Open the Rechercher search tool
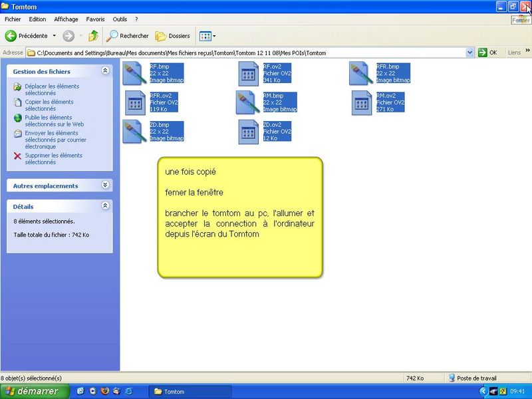532x399 pixels. [127, 36]
